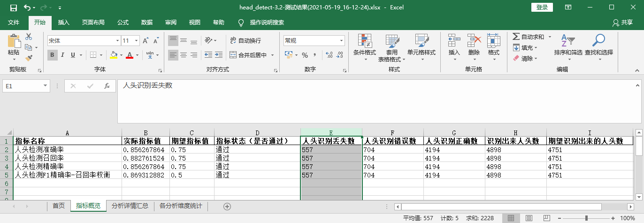Click the Cut scissors icon
Screen dimensions: 644x223
click(x=29, y=37)
